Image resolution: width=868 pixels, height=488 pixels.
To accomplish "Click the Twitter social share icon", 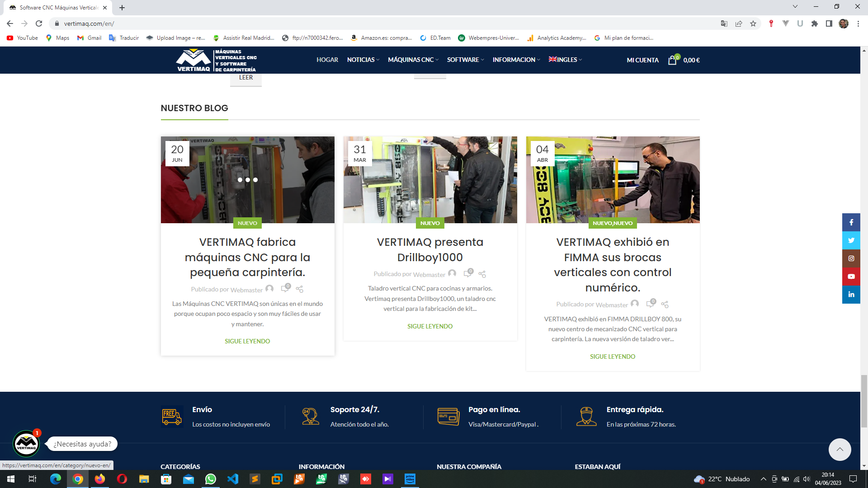I will (x=851, y=240).
